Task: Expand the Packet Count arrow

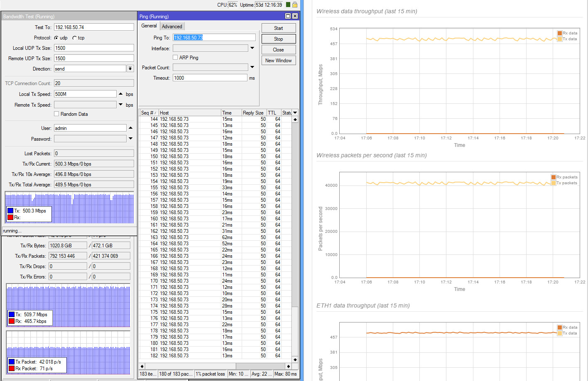Action: [252, 67]
